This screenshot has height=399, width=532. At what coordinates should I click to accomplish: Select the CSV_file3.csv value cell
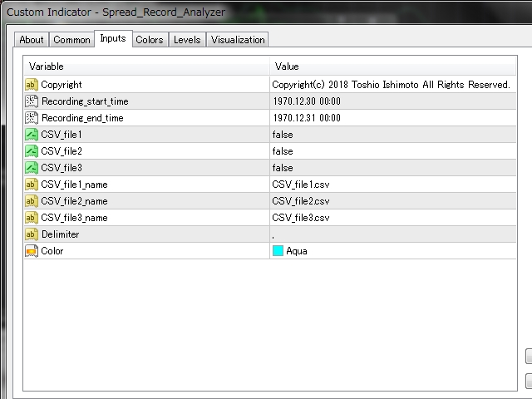(x=393, y=218)
